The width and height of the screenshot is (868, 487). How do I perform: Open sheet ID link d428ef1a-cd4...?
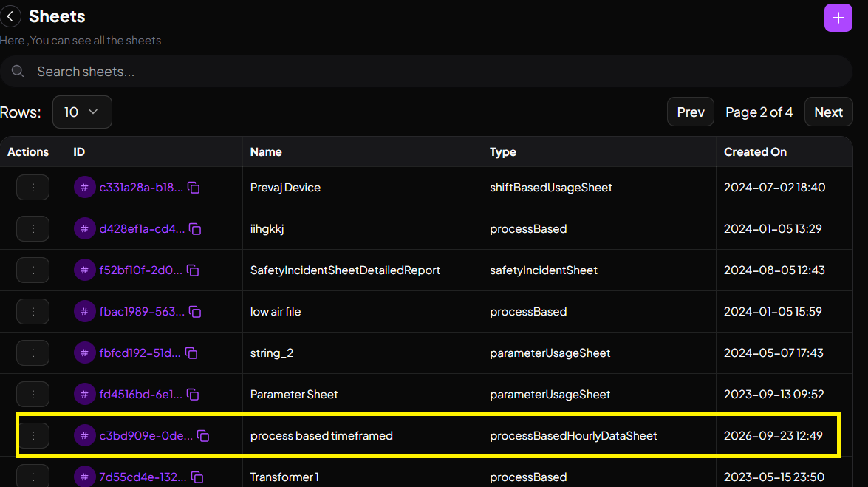pos(142,229)
